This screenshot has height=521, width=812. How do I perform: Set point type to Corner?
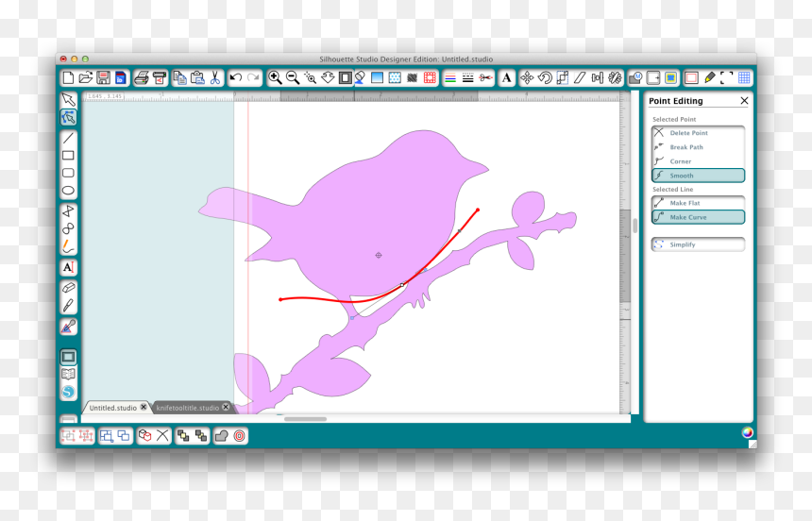[698, 161]
